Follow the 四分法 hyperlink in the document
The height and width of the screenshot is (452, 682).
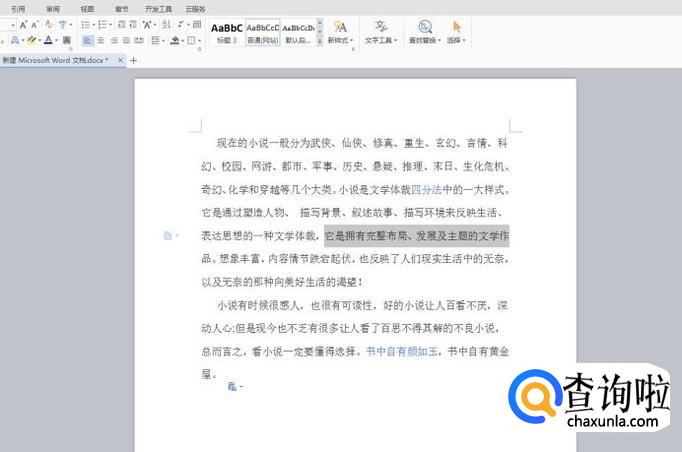coord(426,190)
